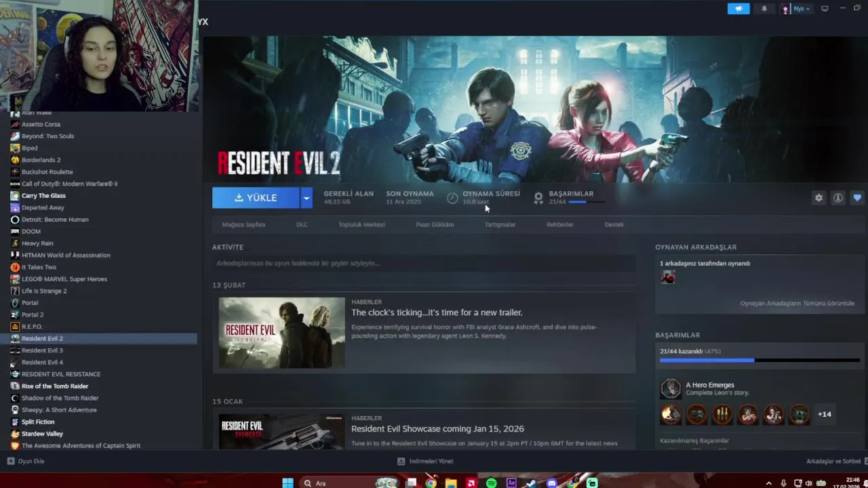Viewport: 868px width, 488px height.
Task: Click the It Takes Two game icon
Action: (15, 267)
